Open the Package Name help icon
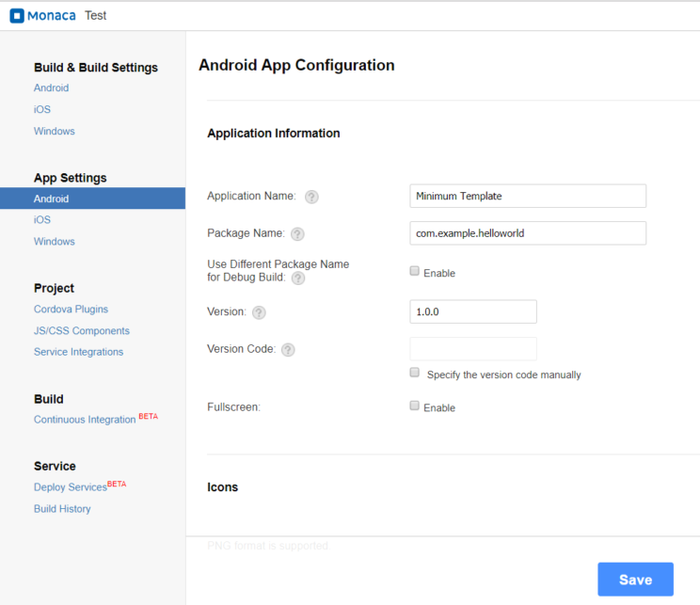Viewport: 700px width, 605px height. pyautogui.click(x=297, y=234)
